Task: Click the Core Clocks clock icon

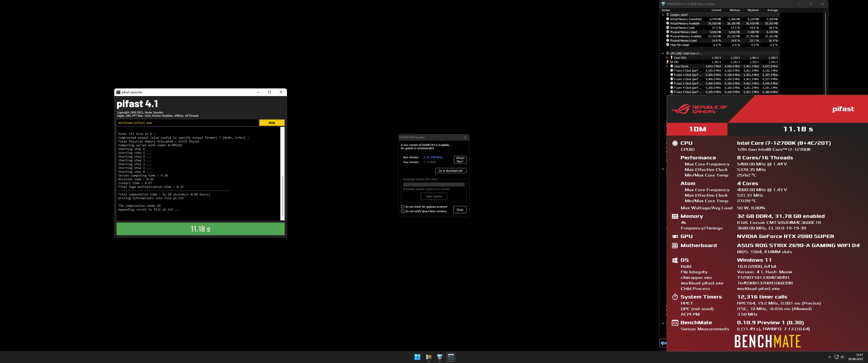Action: [671, 66]
